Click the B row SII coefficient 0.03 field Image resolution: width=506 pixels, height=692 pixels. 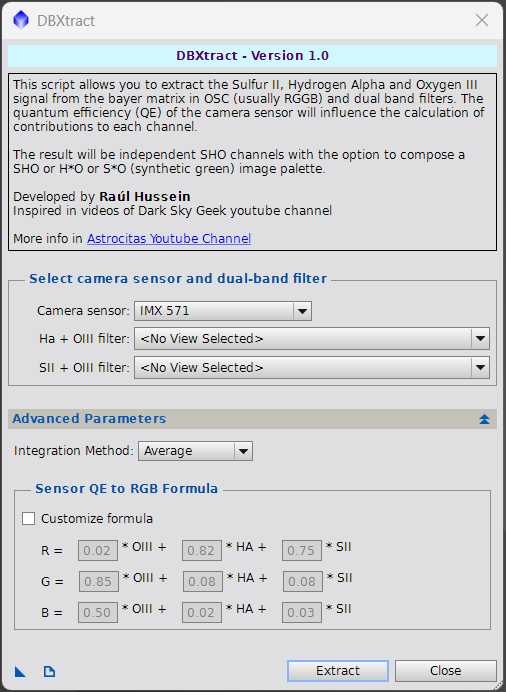click(302, 612)
